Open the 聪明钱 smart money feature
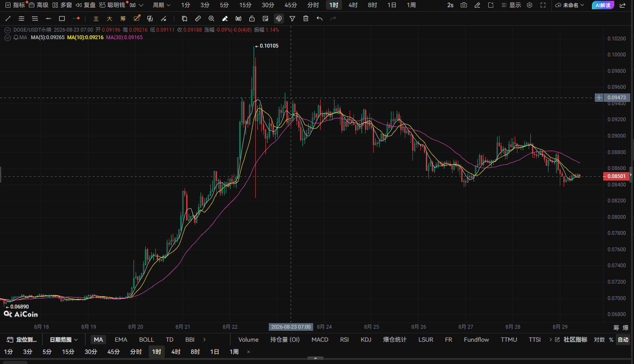Screen dimensions: 634x364 pos(112,5)
